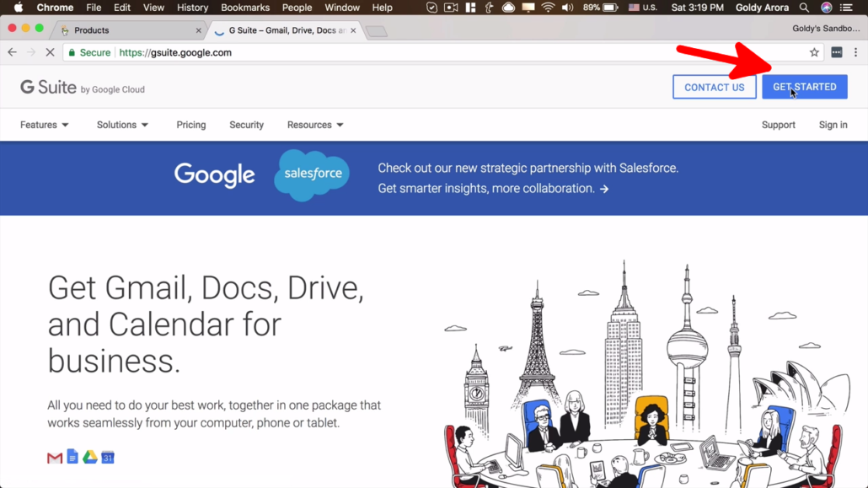Click the Google Docs icon

72,457
